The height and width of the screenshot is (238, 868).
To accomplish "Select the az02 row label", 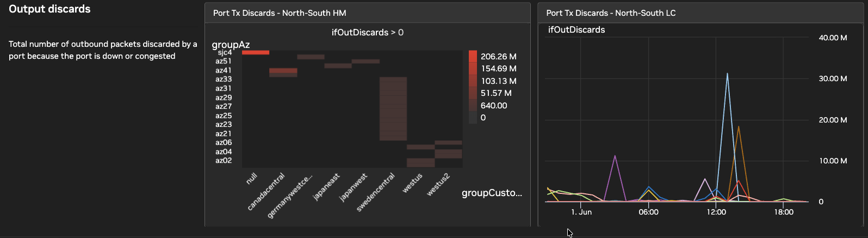I will coord(224,160).
